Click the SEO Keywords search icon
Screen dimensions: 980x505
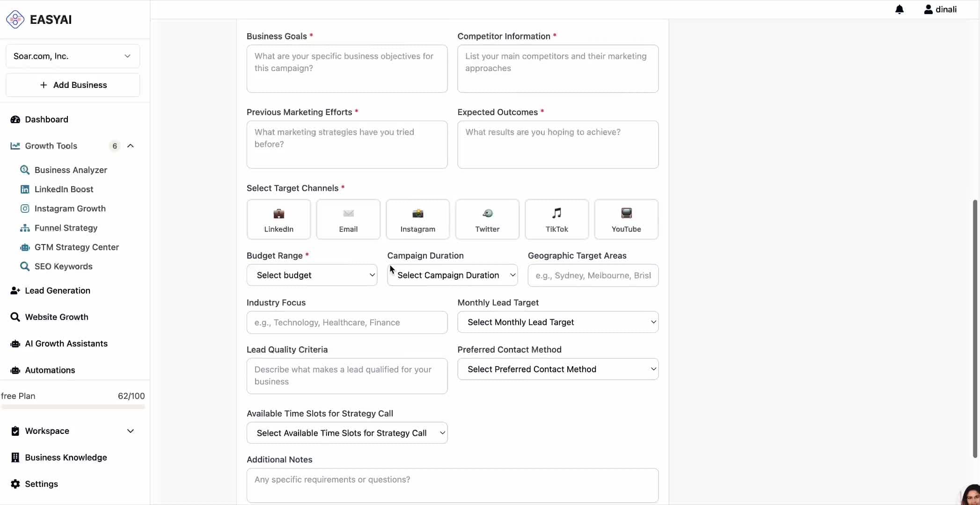pyautogui.click(x=25, y=266)
